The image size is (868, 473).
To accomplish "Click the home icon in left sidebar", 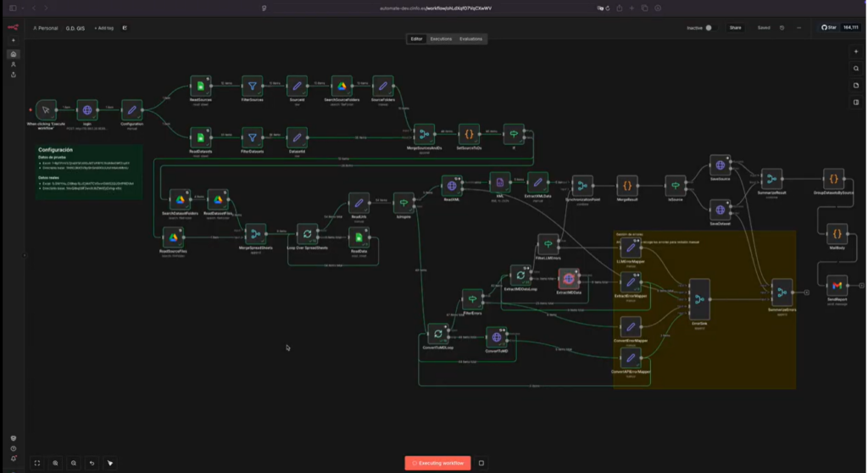I will (13, 54).
